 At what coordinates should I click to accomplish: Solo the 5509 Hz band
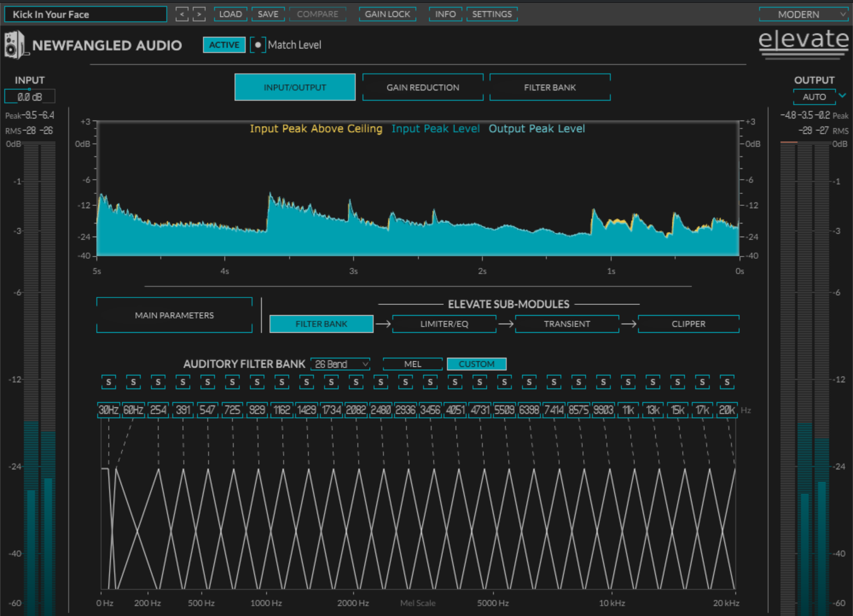(504, 382)
